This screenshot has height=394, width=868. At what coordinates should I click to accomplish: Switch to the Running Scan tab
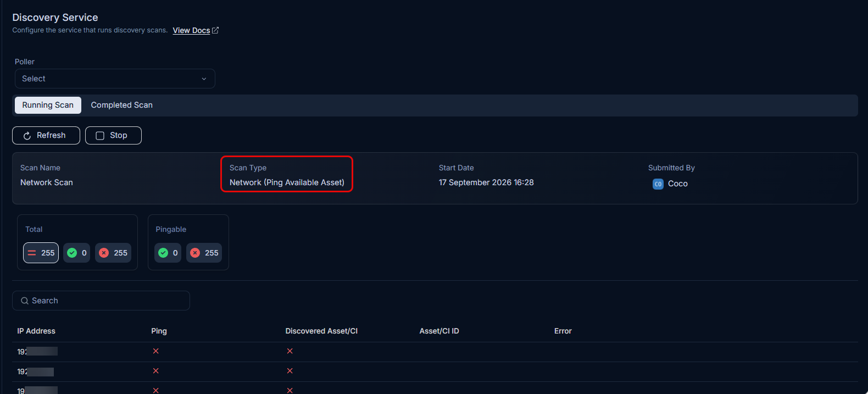pos(48,105)
